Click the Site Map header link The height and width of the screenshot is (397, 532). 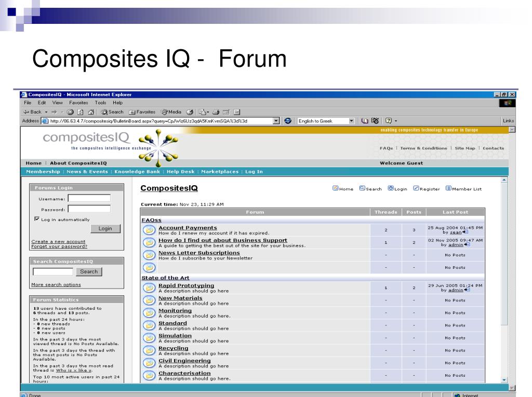(x=465, y=148)
